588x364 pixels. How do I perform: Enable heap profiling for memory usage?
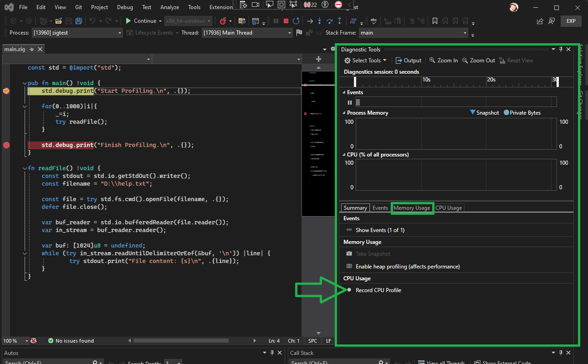407,267
